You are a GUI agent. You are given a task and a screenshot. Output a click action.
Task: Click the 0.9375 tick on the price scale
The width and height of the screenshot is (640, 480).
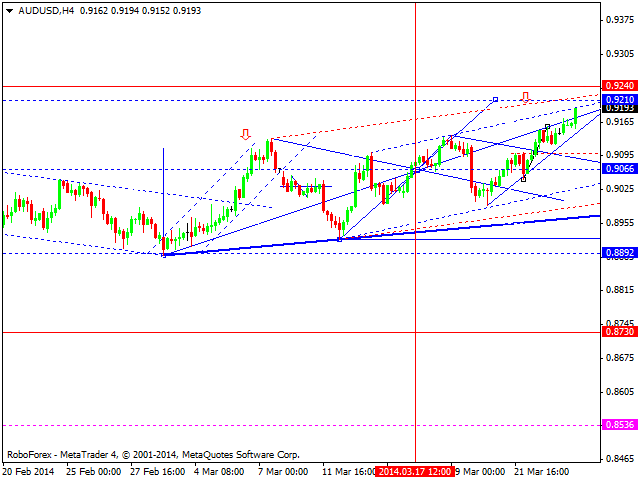pyautogui.click(x=619, y=19)
